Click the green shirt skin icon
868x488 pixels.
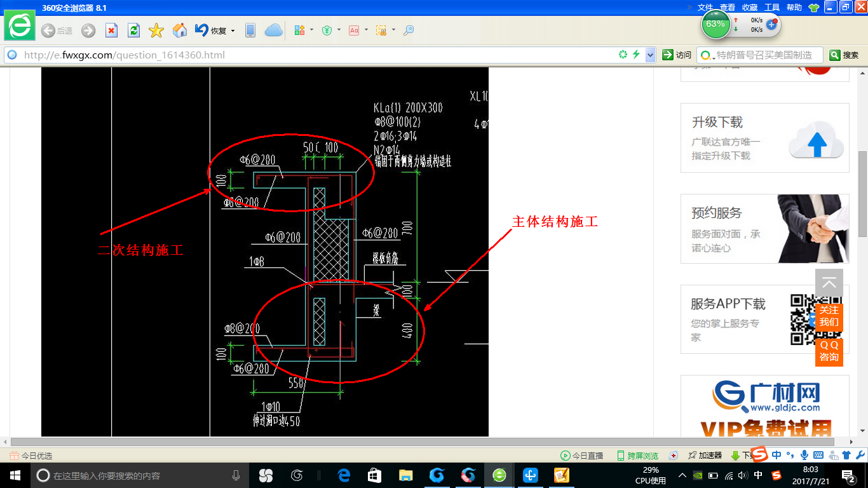[813, 8]
